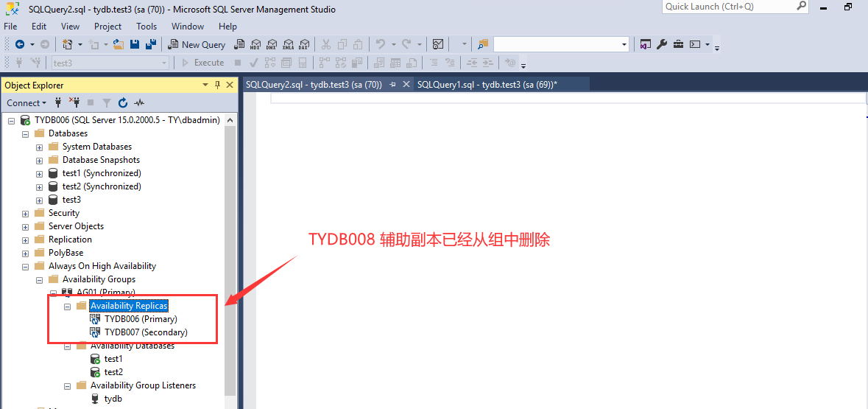Open Navigate Backward history dropdown arrow
868x409 pixels.
pyautogui.click(x=32, y=44)
